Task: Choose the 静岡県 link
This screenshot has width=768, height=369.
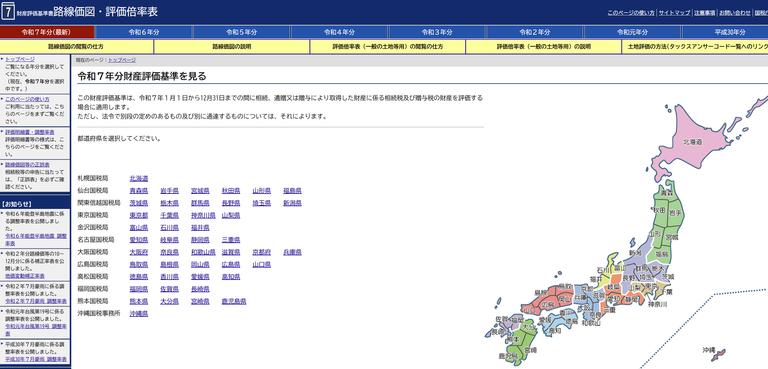Action: [200, 240]
